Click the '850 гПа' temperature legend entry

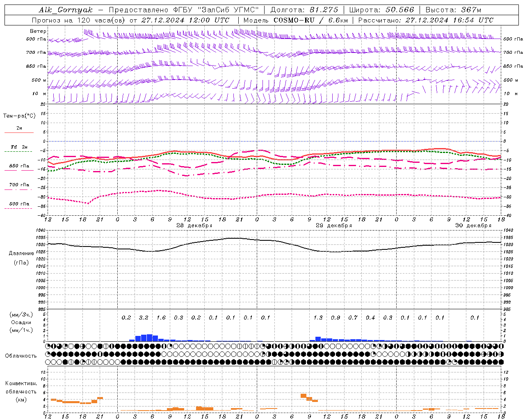point(19,166)
